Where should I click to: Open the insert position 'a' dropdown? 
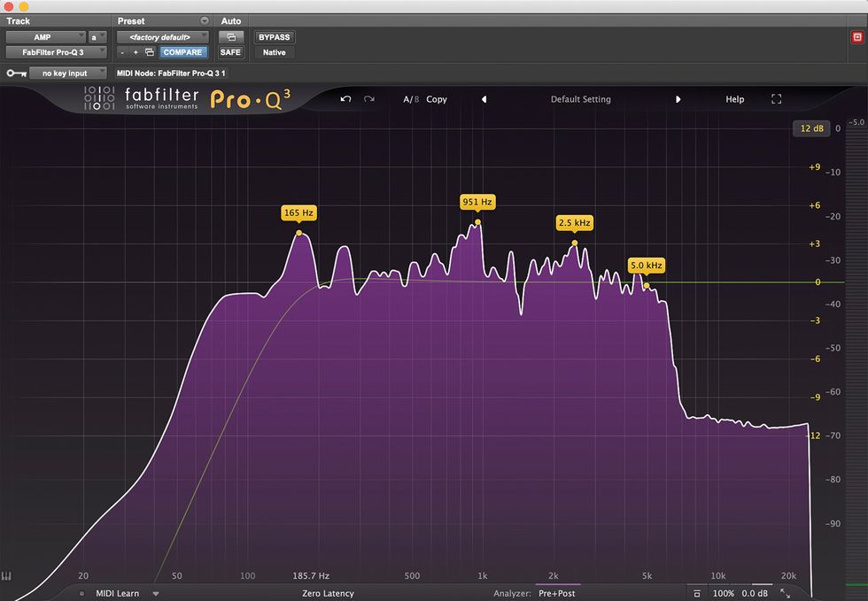tap(97, 37)
